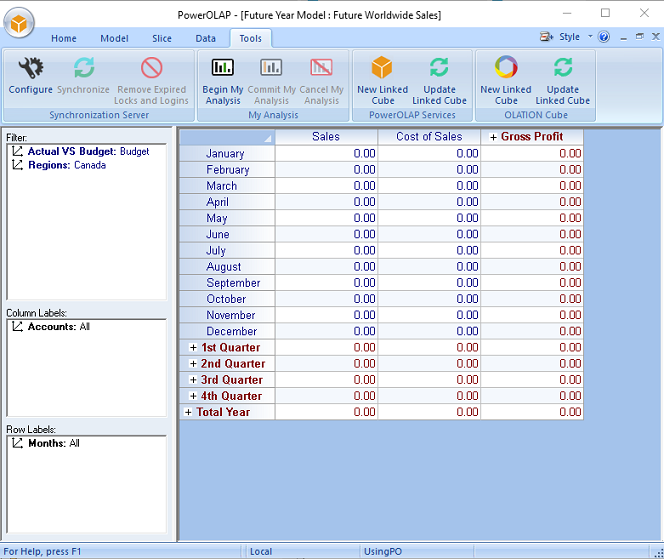The width and height of the screenshot is (664, 559).
Task: Click the Accounts: All label
Action: pyautogui.click(x=58, y=327)
